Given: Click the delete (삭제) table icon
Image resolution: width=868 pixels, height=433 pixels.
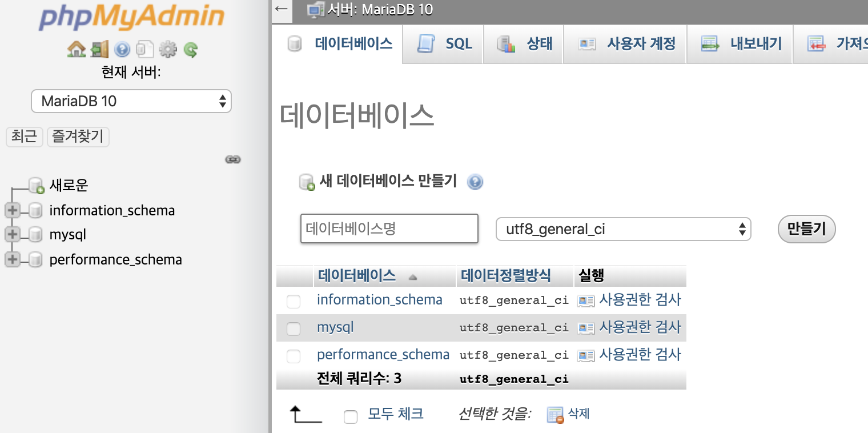Looking at the screenshot, I should coord(555,415).
